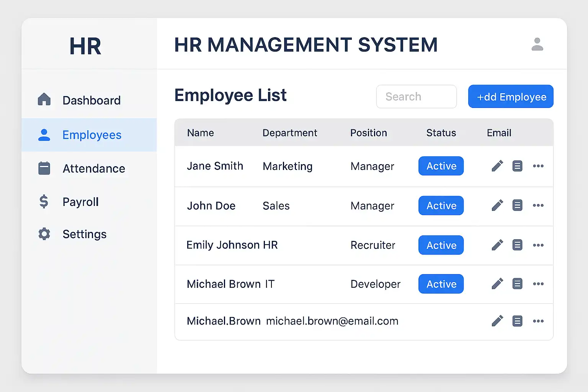Expand the three-dot menu for John Doe
588x392 pixels.
(538, 206)
